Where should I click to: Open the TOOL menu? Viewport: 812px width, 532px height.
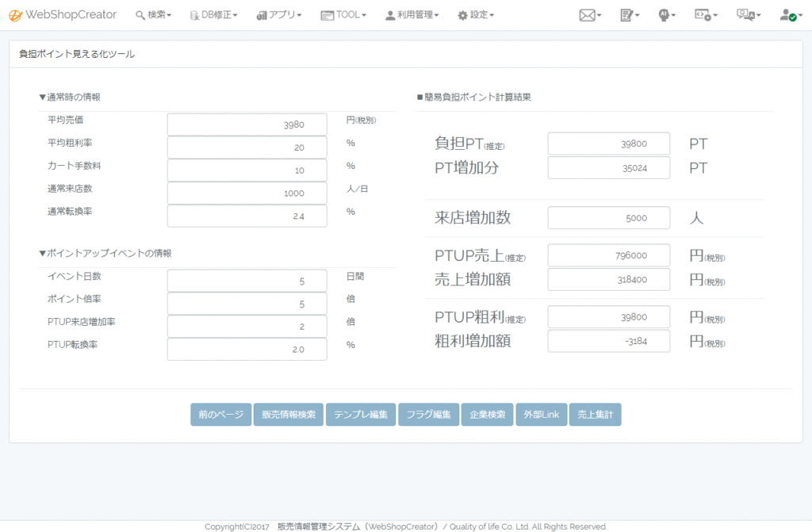pos(343,15)
